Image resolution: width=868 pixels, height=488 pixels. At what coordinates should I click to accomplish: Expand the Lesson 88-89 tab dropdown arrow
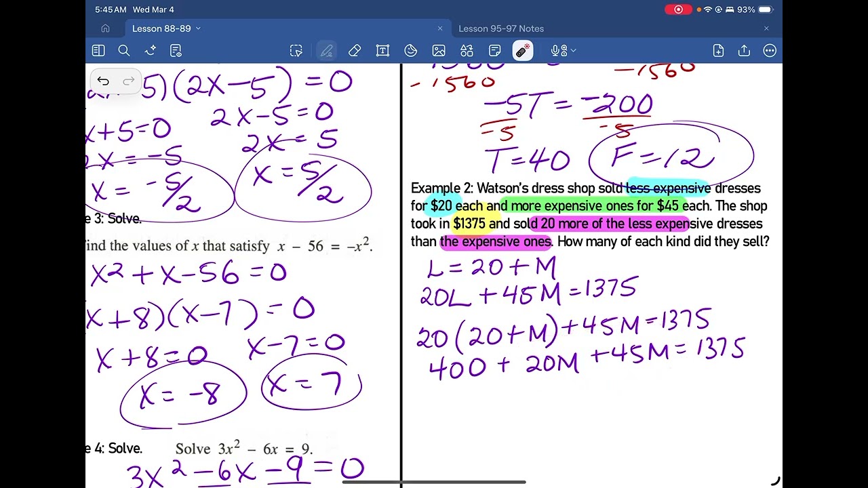(198, 28)
